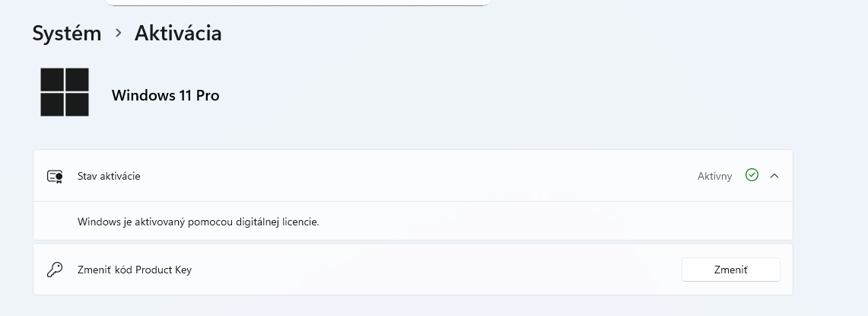Click the Stav aktivácie label

pyautogui.click(x=109, y=176)
